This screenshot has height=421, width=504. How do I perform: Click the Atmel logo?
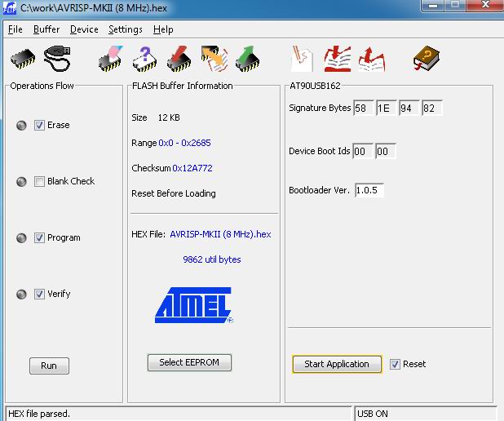(x=194, y=305)
